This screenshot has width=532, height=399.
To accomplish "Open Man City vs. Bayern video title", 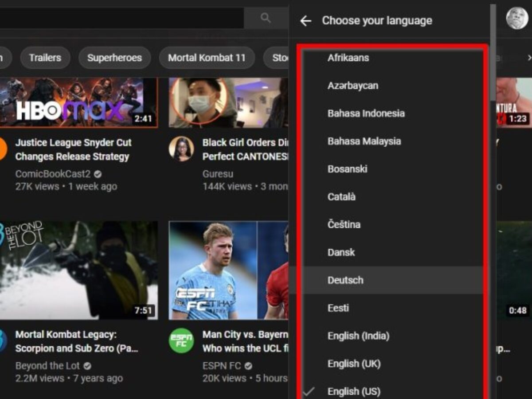I will 245,341.
